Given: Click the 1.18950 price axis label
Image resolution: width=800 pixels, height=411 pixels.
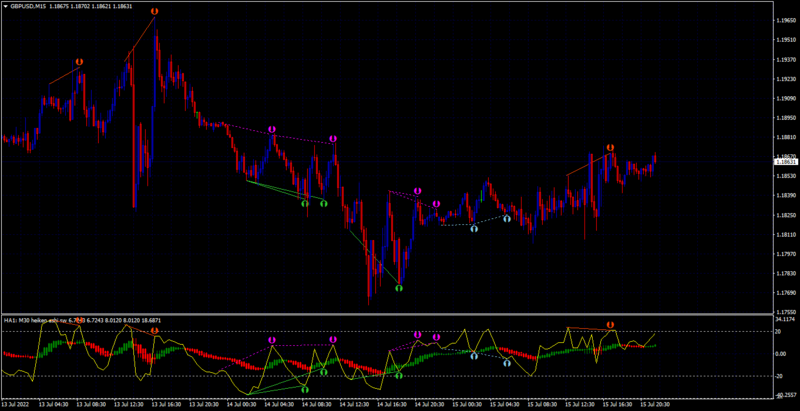Looking at the screenshot, I should pos(785,118).
